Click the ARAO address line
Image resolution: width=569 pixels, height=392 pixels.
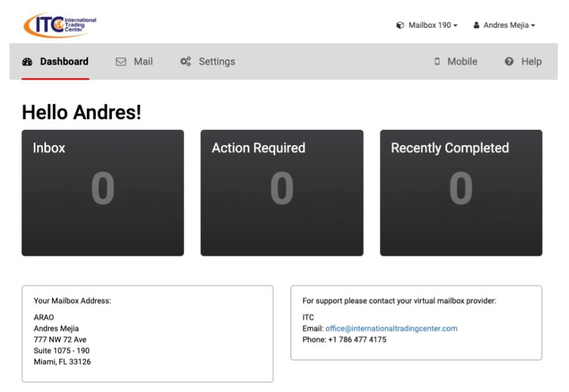tap(44, 317)
